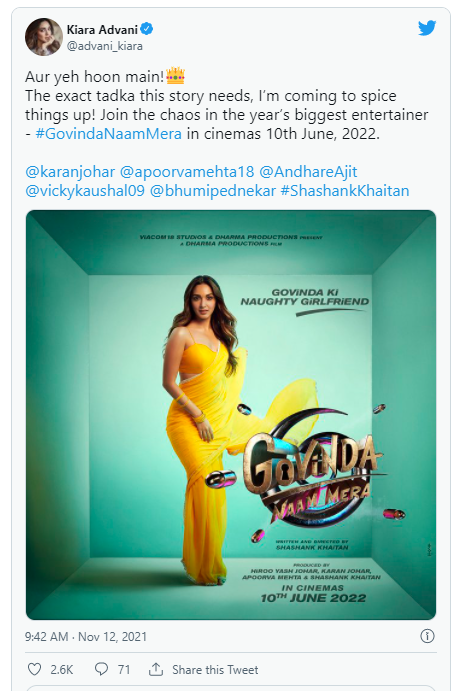This screenshot has height=691, width=457.
Task: Open tweet info circle icon
Action: (x=427, y=636)
